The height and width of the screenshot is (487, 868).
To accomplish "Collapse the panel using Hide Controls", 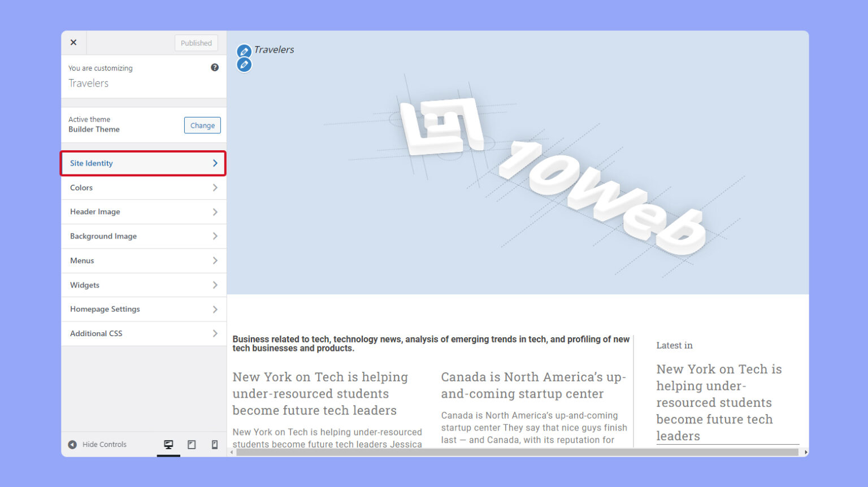I will 97,444.
